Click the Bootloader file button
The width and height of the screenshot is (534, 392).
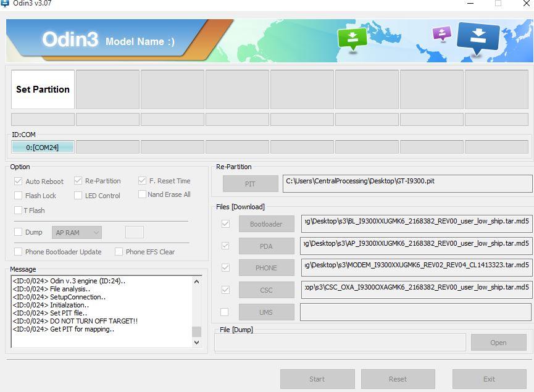point(266,223)
